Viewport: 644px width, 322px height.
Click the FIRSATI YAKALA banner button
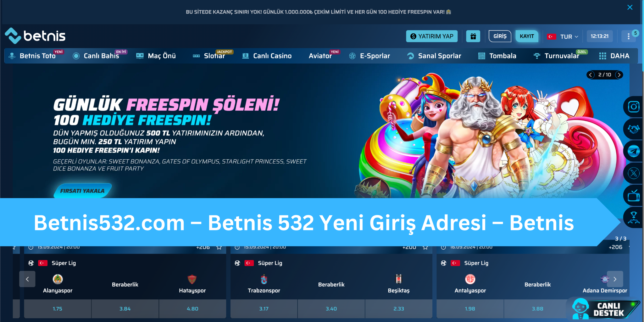(x=82, y=191)
